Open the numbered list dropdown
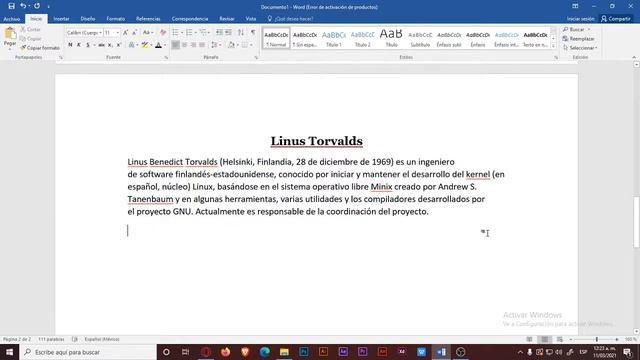Screen dimensions: 640x360 pyautogui.click(x=196, y=32)
